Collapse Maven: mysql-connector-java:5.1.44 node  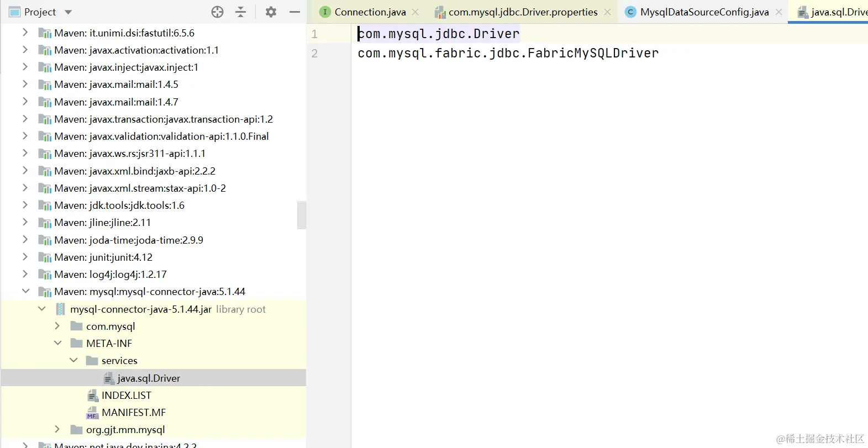pyautogui.click(x=25, y=291)
